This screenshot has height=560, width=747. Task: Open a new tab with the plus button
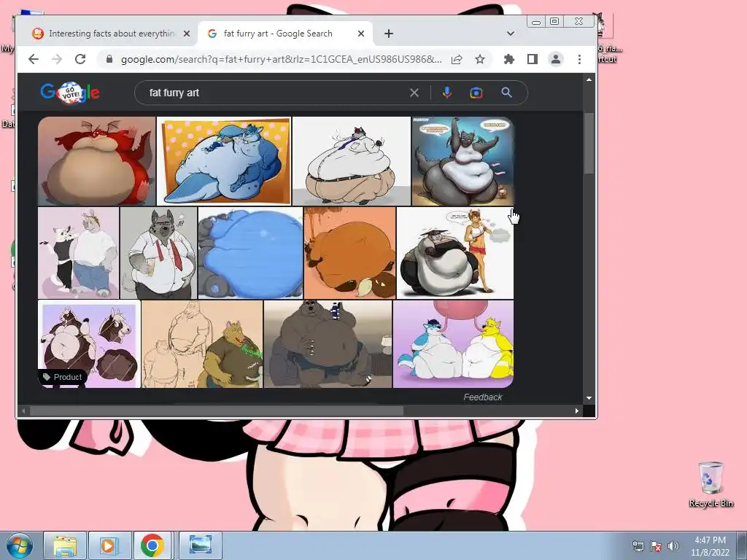[389, 34]
